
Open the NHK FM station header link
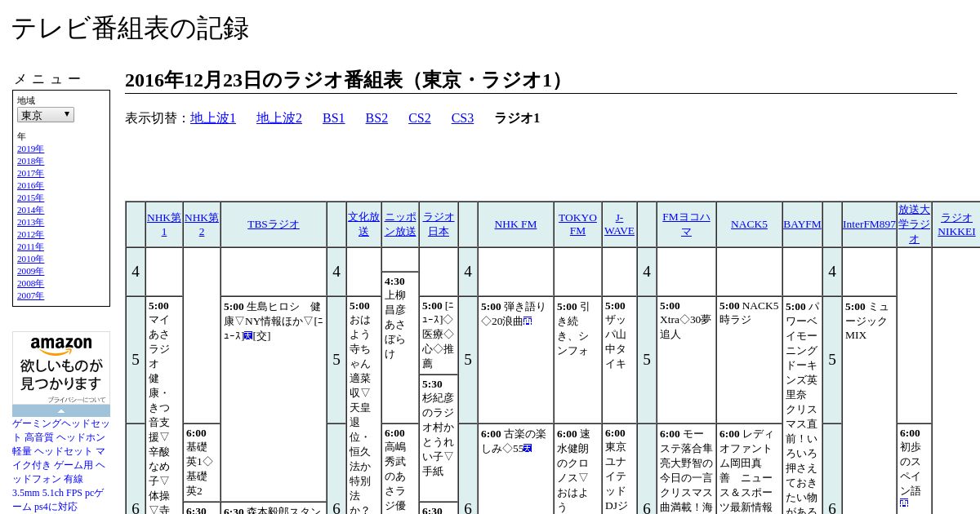pos(515,224)
